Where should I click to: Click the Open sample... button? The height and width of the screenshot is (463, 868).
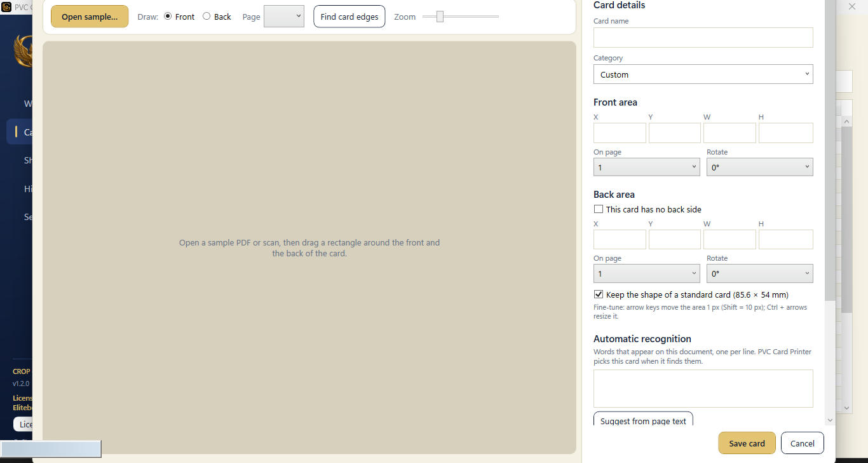tap(90, 17)
